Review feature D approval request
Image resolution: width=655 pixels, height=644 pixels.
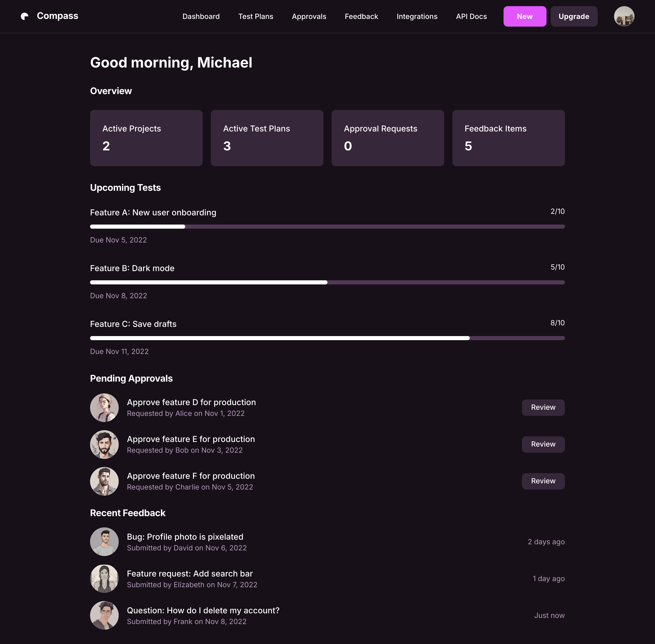click(x=543, y=407)
